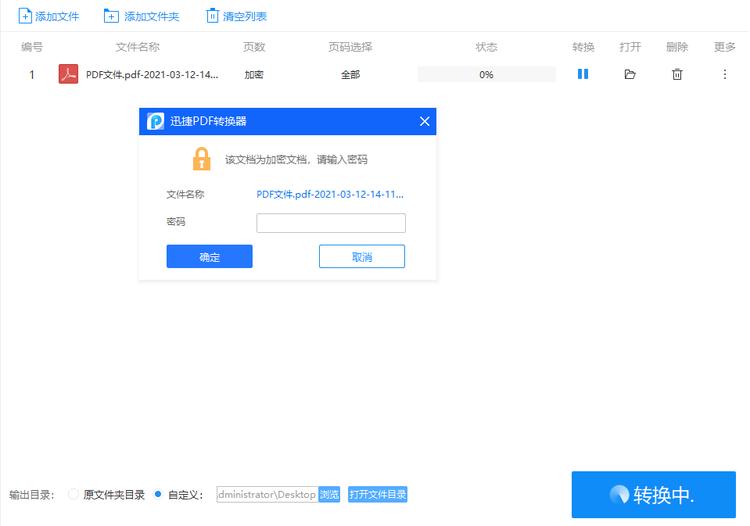Pause conversion of the PDF file row
Screen dimensions: 750x526
[x=583, y=74]
